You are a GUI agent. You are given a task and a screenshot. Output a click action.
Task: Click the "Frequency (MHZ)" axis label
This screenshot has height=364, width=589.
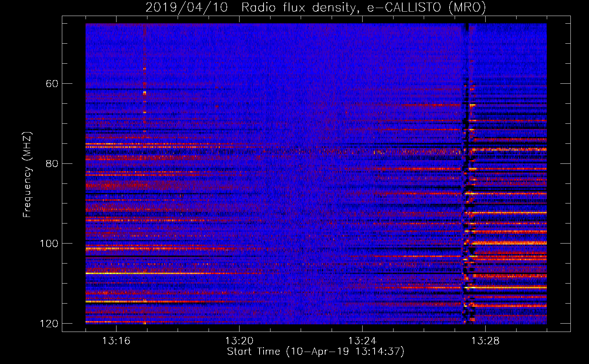pos(27,175)
